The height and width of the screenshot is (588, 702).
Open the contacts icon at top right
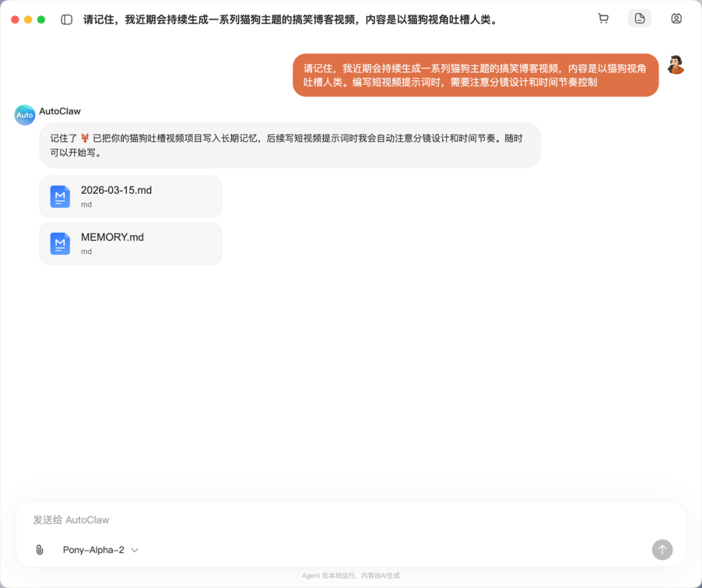(x=676, y=18)
